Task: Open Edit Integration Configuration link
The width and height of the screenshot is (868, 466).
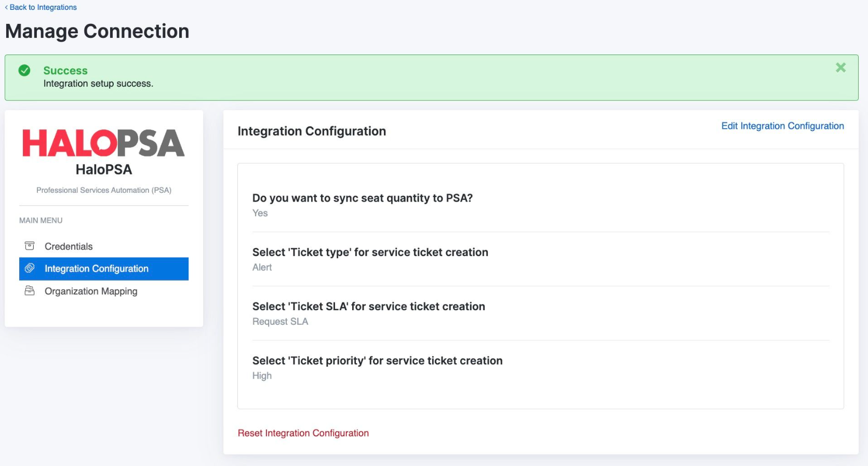Action: (x=782, y=126)
